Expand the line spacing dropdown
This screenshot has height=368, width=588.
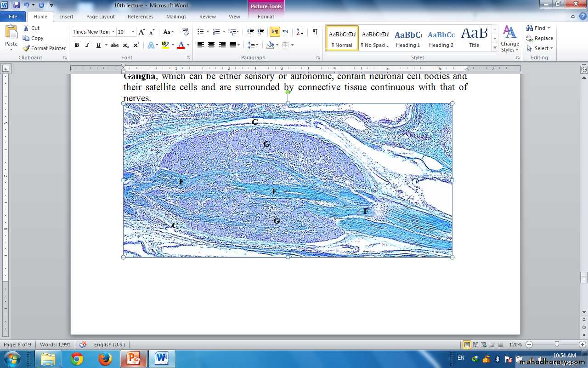click(x=256, y=45)
